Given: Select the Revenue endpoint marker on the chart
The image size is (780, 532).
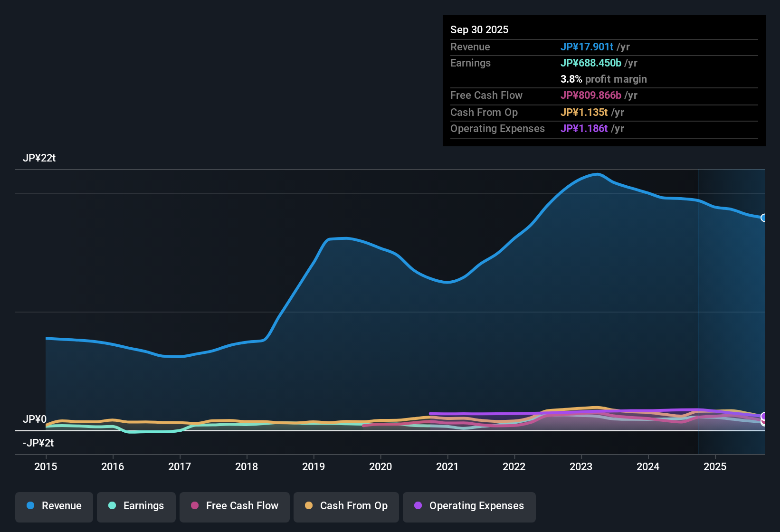Looking at the screenshot, I should click(763, 218).
